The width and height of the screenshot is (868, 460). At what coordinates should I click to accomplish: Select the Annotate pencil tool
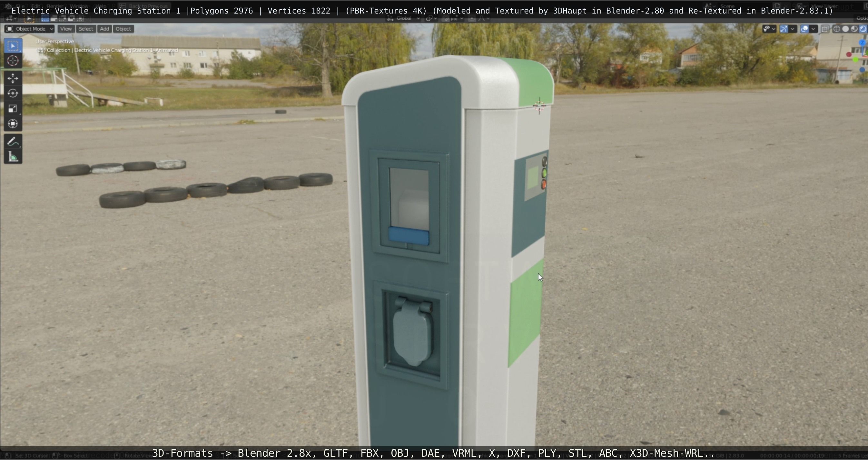click(13, 142)
